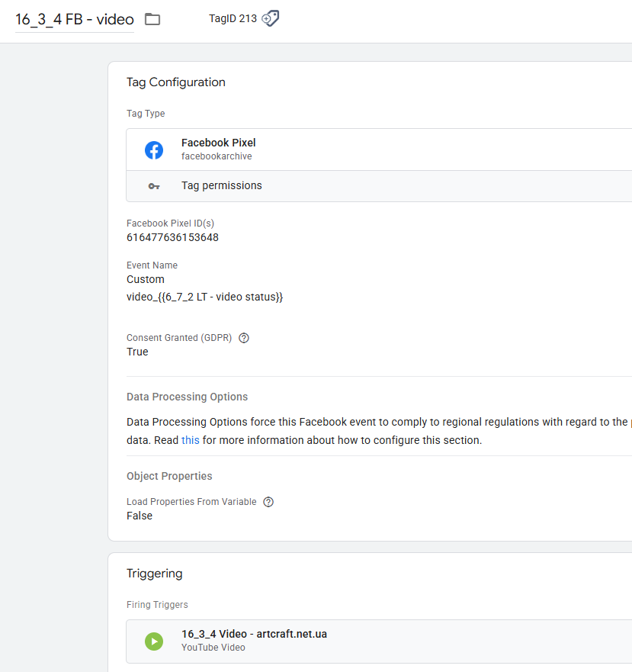Click the Object Properties heading
Image resolution: width=632 pixels, height=672 pixels.
pyautogui.click(x=169, y=476)
